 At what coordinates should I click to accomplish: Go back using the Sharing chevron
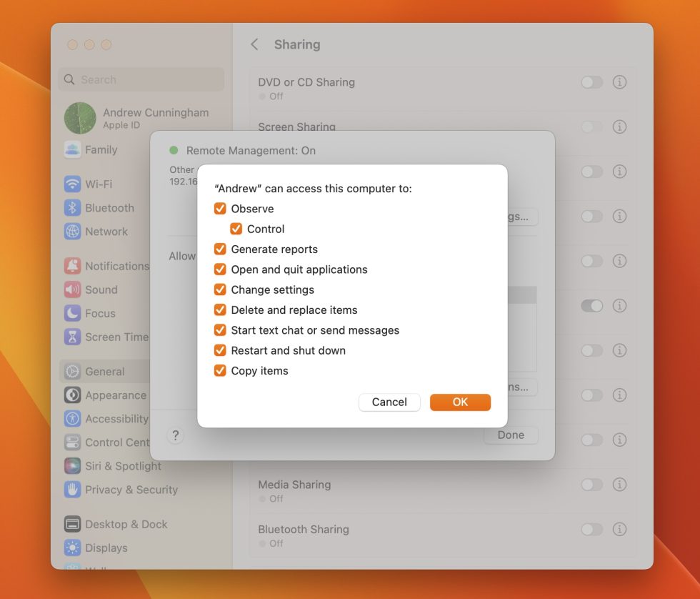click(254, 44)
